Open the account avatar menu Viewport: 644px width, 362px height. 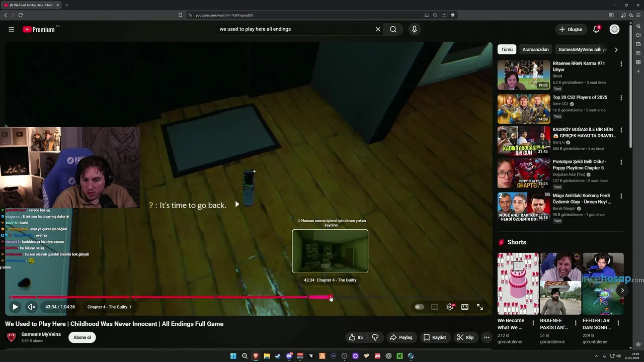point(614,29)
